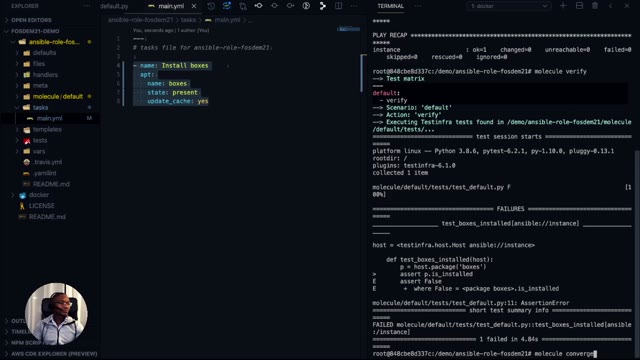
Task: Go to previous revision commit icon
Action: 258,6
